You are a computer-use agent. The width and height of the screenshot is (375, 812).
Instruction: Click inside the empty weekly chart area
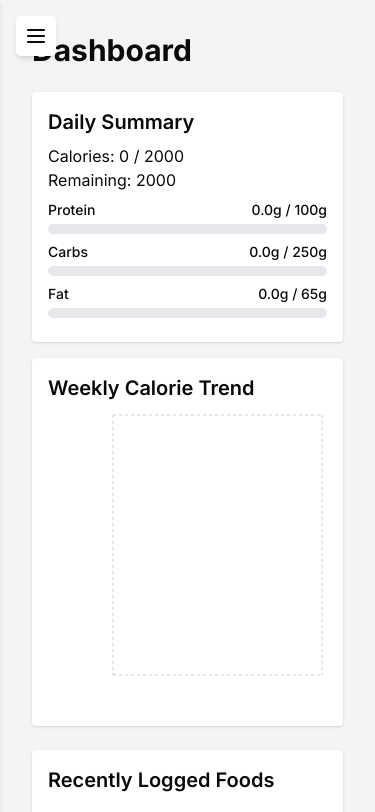[218, 545]
